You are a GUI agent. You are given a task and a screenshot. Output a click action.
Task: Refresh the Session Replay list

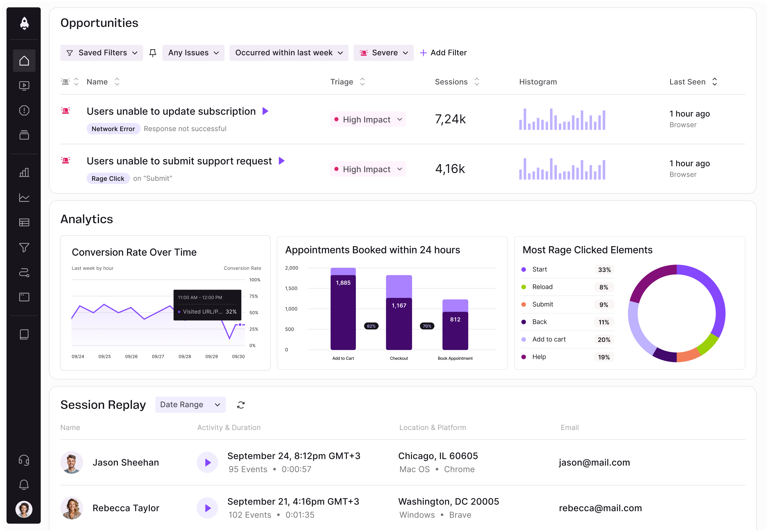point(241,405)
